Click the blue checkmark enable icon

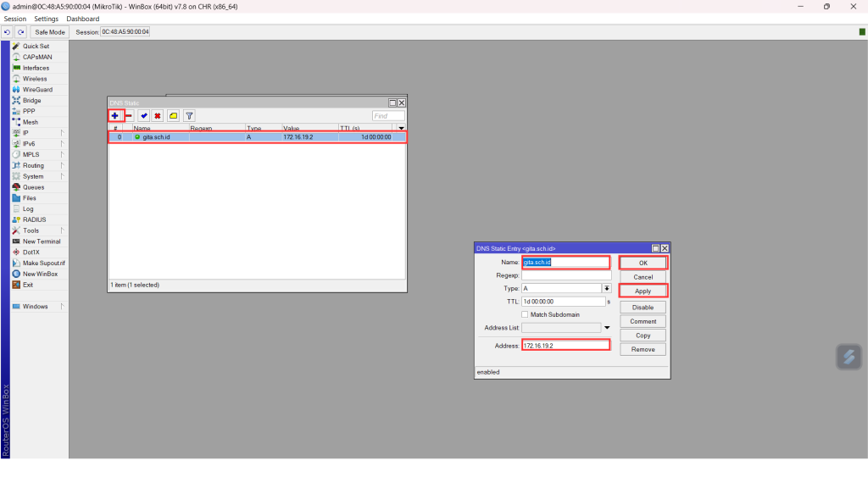click(x=143, y=115)
